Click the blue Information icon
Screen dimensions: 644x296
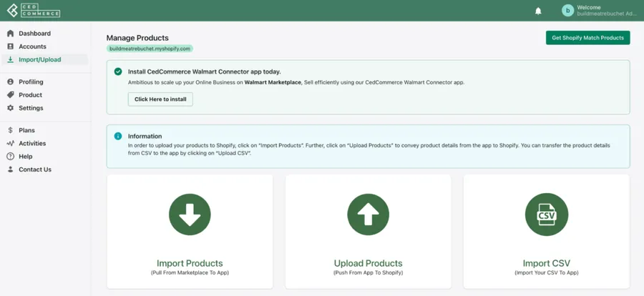click(118, 136)
